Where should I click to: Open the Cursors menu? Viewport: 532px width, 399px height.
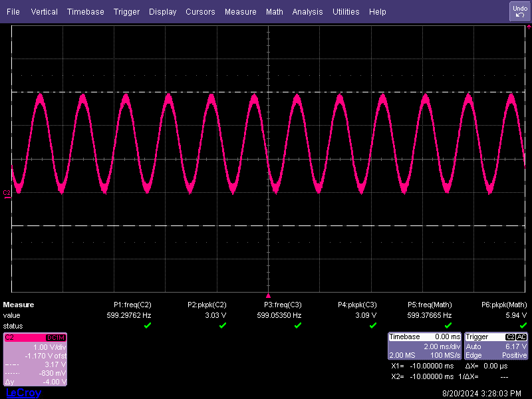pyautogui.click(x=200, y=12)
